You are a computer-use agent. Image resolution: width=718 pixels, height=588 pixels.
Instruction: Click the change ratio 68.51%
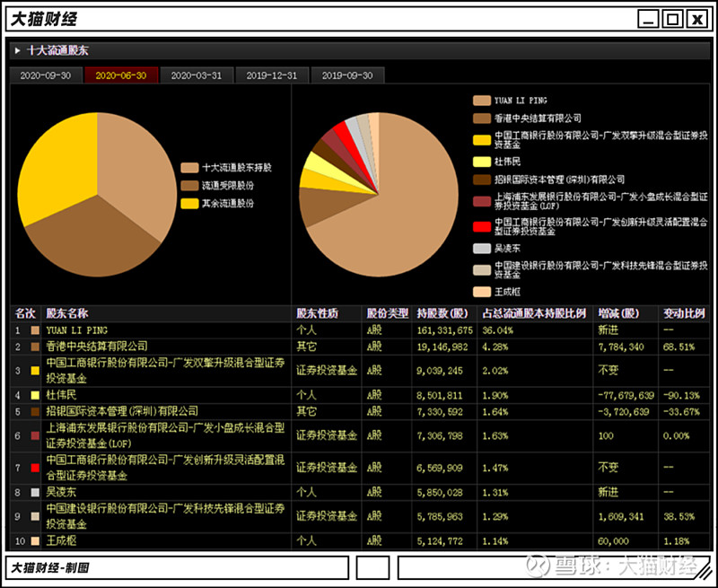[x=679, y=347]
